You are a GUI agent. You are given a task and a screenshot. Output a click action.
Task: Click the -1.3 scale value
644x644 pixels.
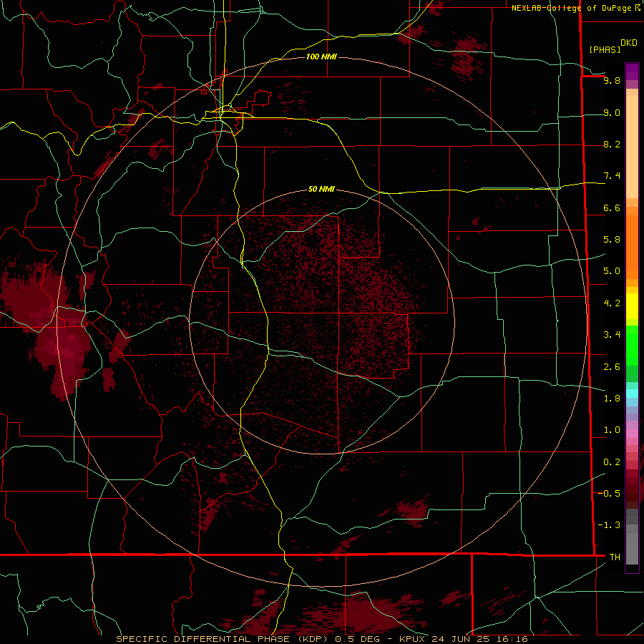click(610, 525)
